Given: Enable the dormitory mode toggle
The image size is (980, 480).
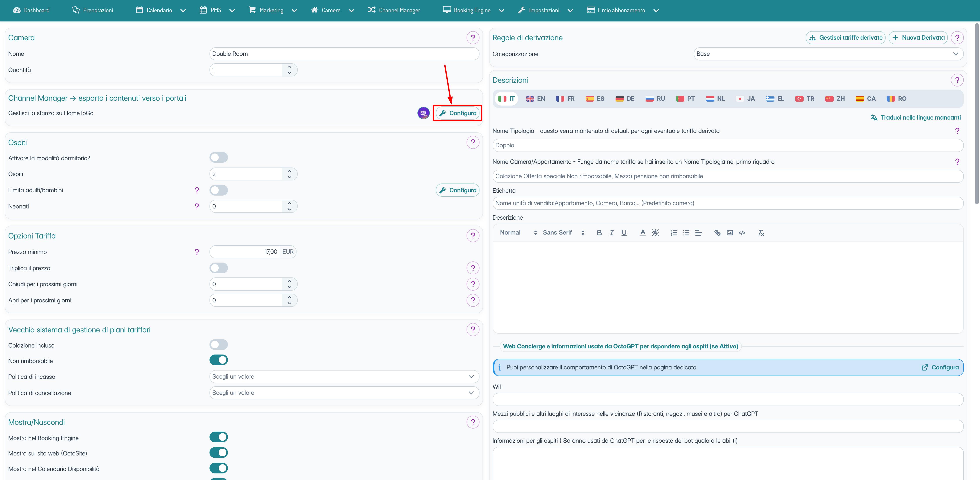Looking at the screenshot, I should [x=218, y=157].
